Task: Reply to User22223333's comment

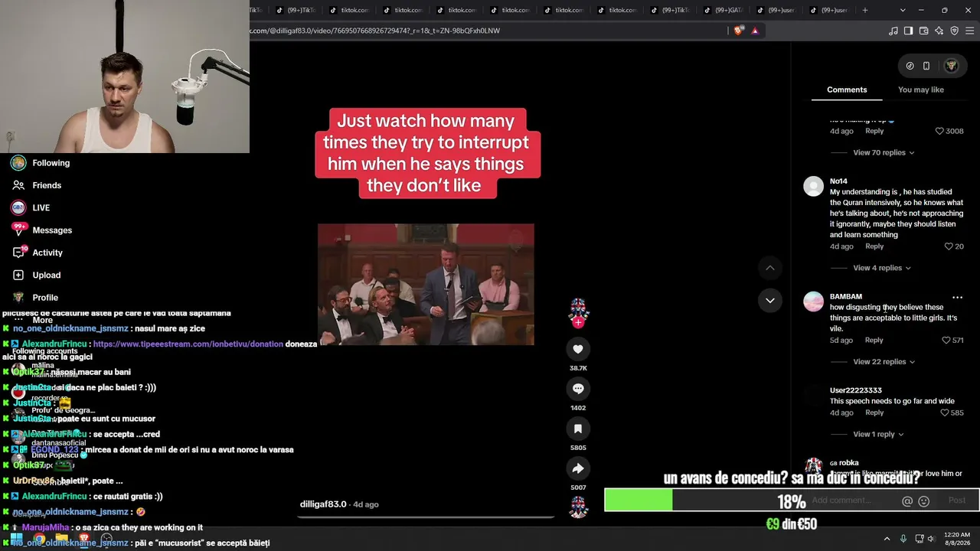Action: pos(874,412)
